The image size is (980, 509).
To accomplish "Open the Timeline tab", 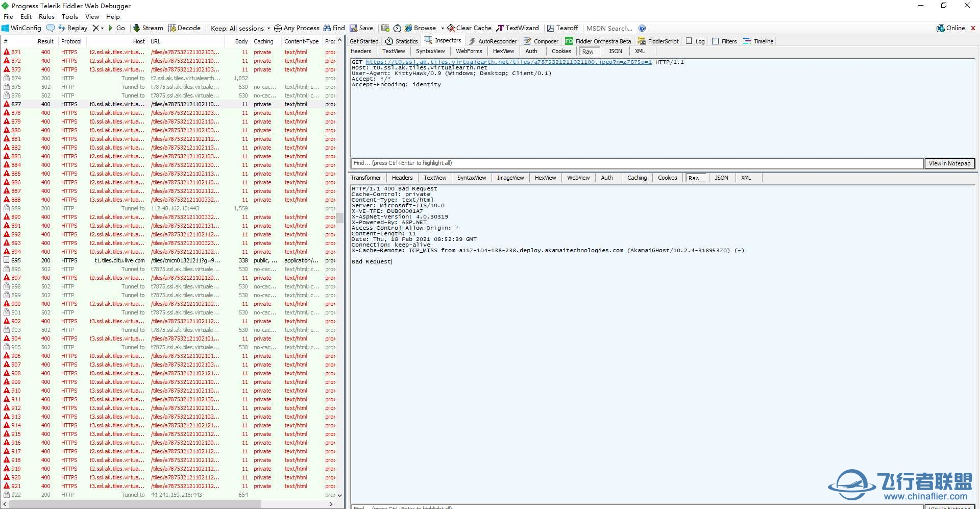I will [x=758, y=41].
